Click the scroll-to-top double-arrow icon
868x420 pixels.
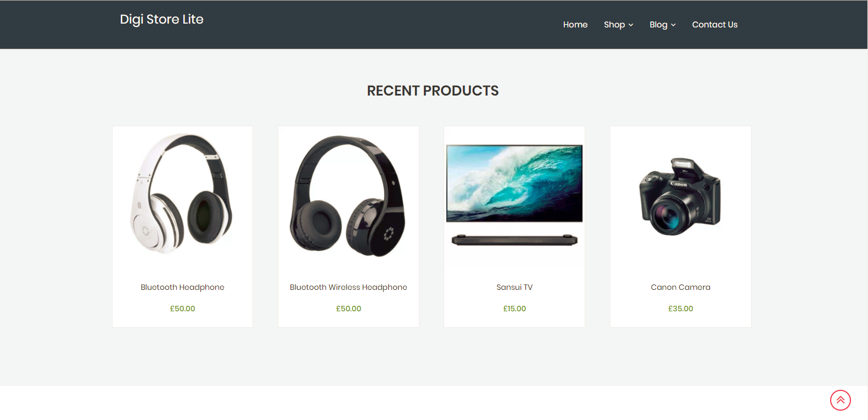[840, 400]
